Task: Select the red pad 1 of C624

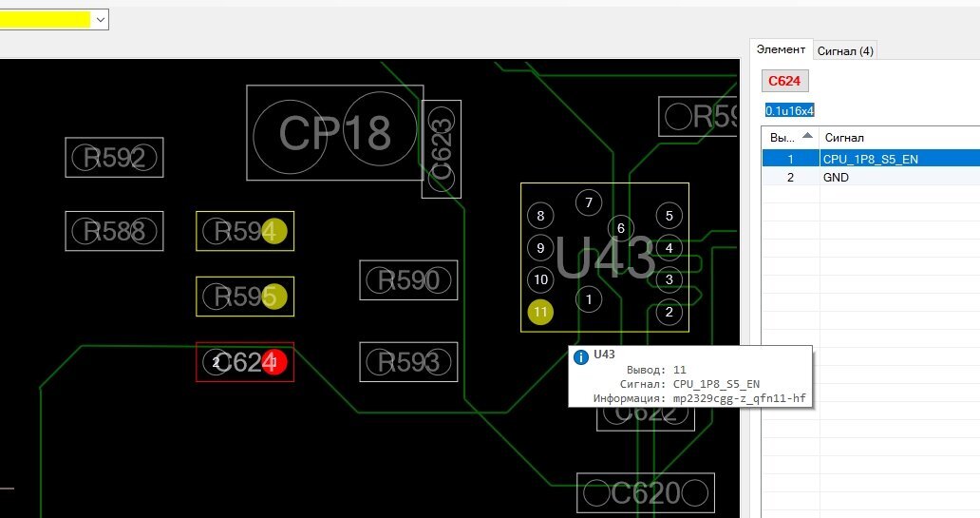Action: [274, 362]
